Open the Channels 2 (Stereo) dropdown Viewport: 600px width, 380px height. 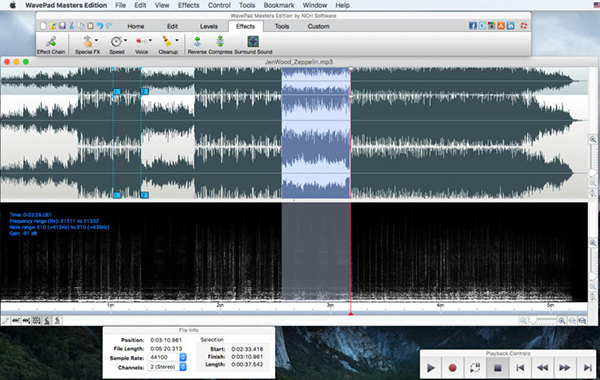pyautogui.click(x=167, y=367)
